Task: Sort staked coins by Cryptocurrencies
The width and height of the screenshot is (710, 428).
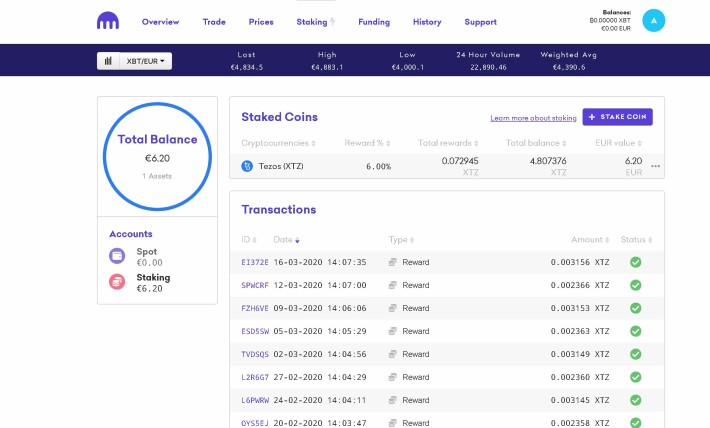Action: click(278, 143)
